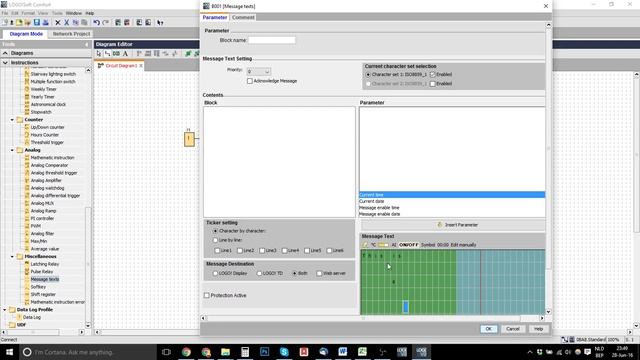Click the pencil icon in Message Text toolbar

pos(365,245)
